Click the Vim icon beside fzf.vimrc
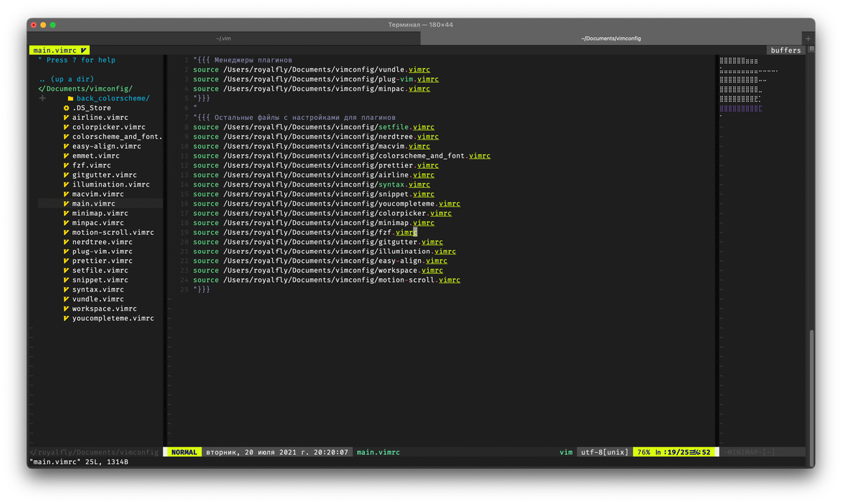 [x=66, y=165]
